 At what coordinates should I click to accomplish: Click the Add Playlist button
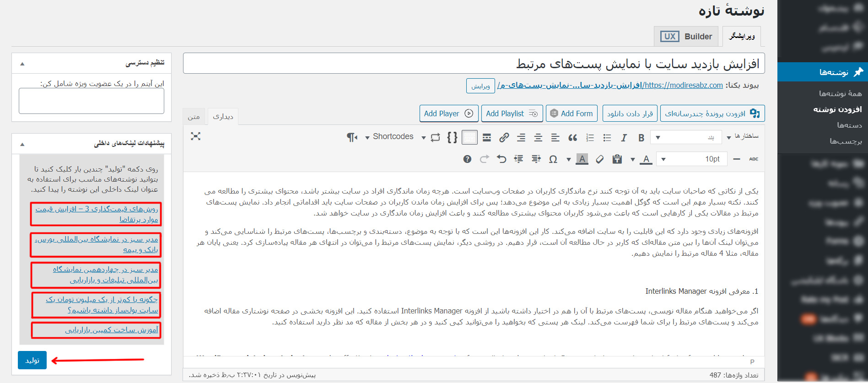tap(512, 113)
